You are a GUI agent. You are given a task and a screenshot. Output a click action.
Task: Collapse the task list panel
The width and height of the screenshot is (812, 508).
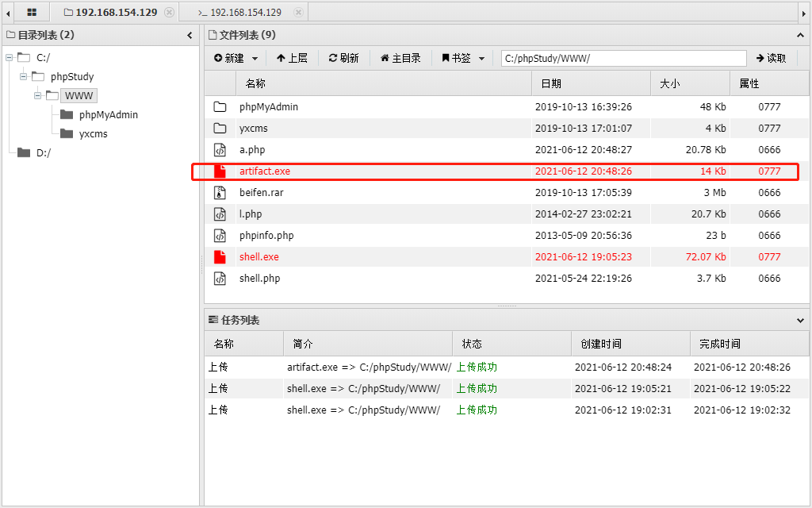coord(800,321)
